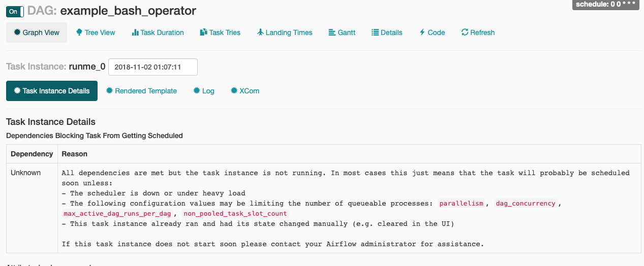The height and width of the screenshot is (266, 644).
Task: Click the Task Duration bar chart icon
Action: [x=135, y=32]
